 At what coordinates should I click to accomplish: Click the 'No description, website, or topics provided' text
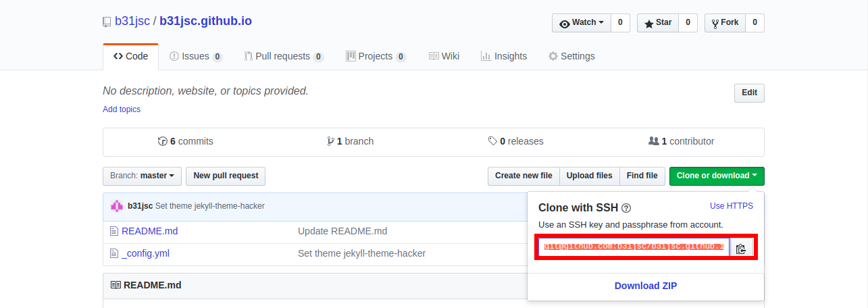pos(205,91)
